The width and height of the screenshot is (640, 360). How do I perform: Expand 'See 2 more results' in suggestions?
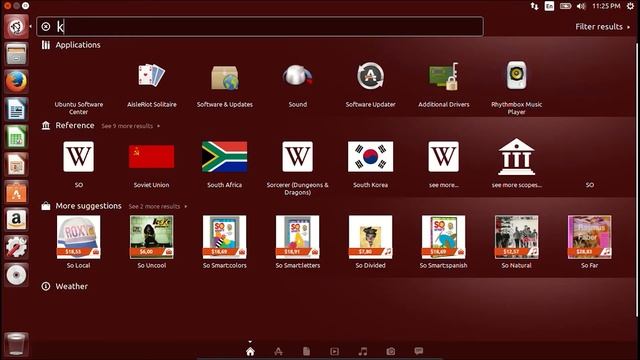click(158, 206)
